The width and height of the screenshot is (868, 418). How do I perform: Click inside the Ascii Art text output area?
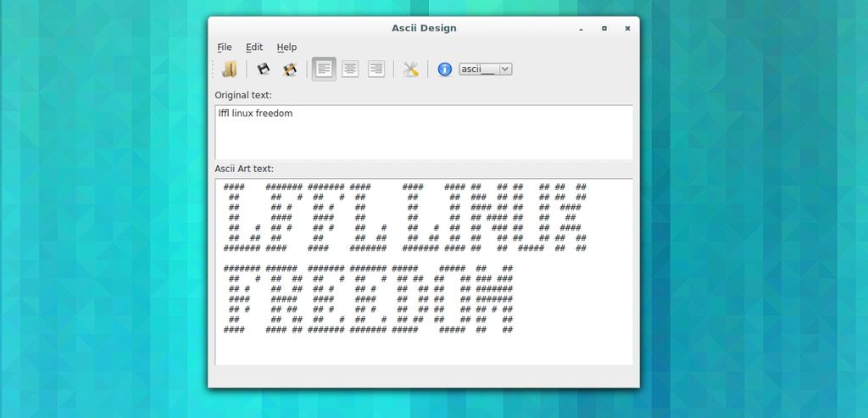[x=424, y=271]
